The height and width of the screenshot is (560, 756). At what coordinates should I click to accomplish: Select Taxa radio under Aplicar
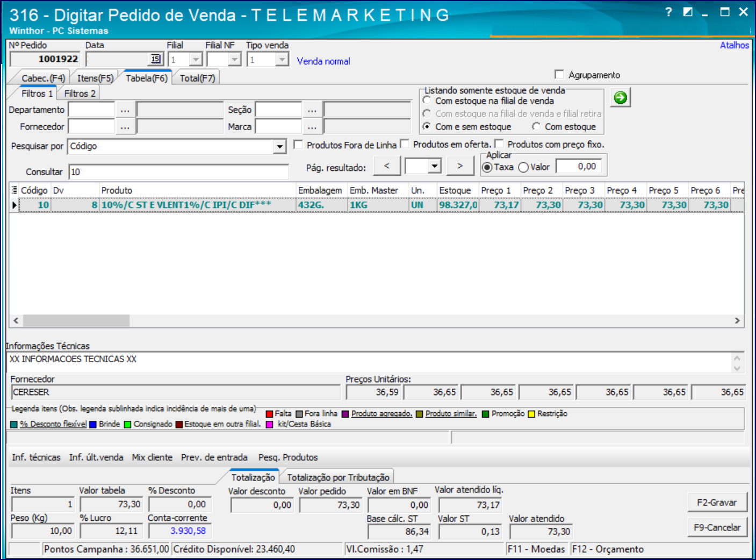pos(487,167)
